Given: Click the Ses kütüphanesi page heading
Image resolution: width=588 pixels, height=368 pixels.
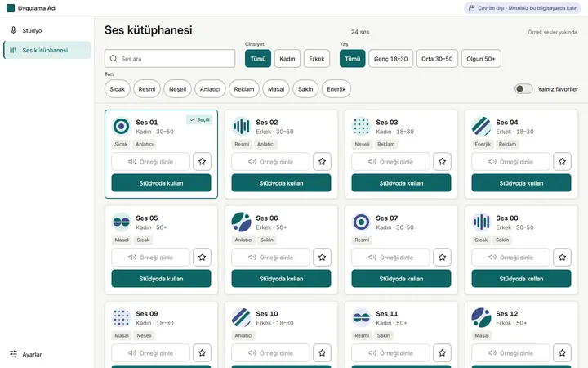Looking at the screenshot, I should pos(148,30).
